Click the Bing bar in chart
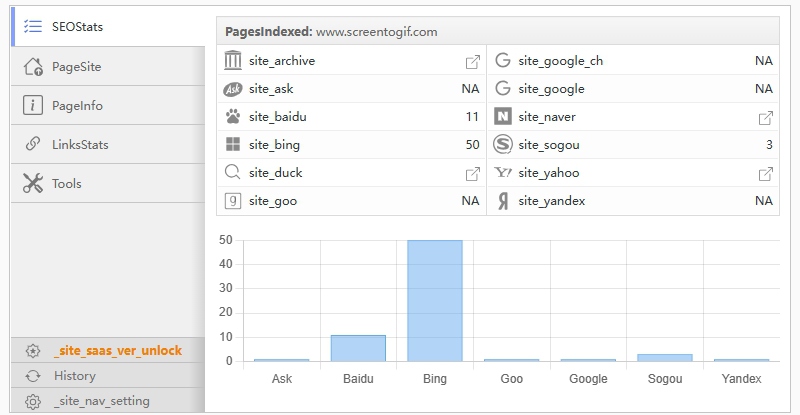The height and width of the screenshot is (415, 800). click(x=435, y=300)
